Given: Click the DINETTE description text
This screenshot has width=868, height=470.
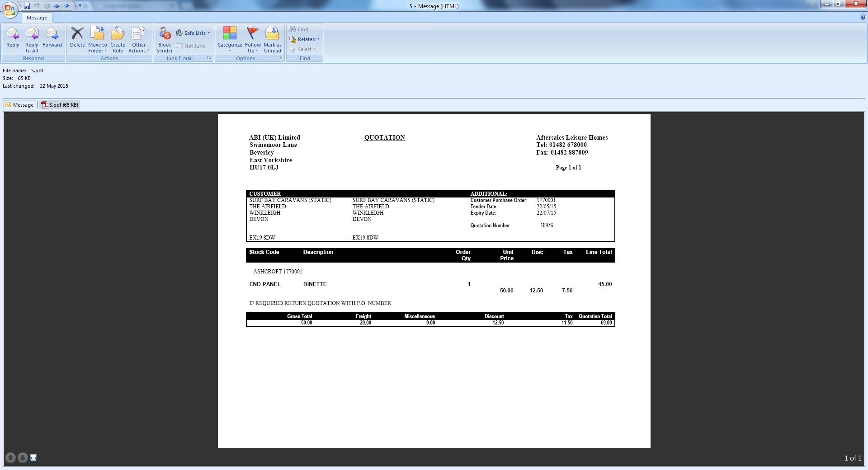Looking at the screenshot, I should (315, 284).
